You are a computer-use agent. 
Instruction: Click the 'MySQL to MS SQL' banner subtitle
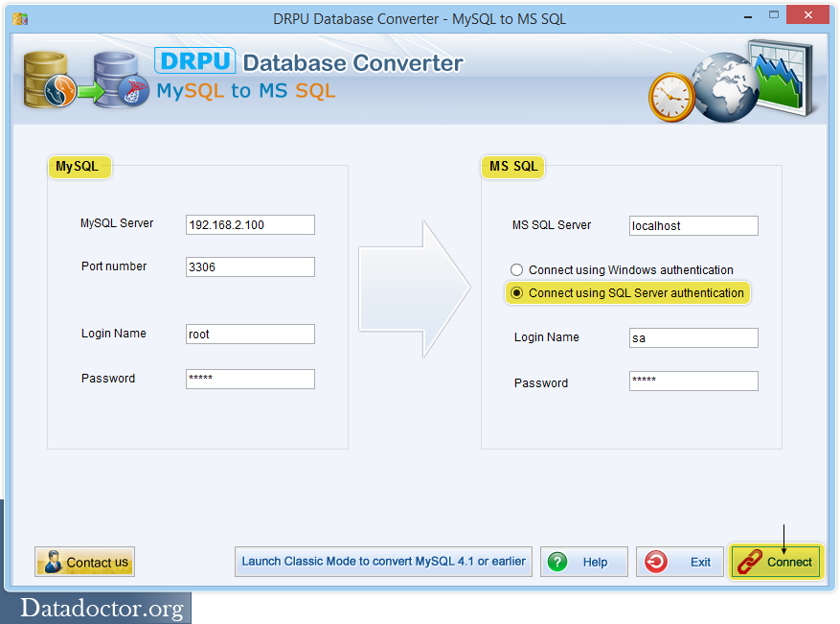tap(246, 91)
